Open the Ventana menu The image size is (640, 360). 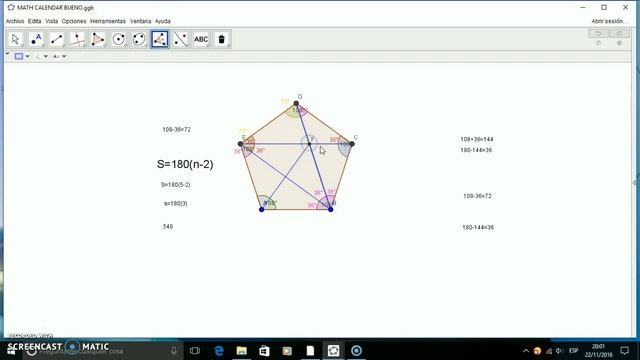click(x=140, y=21)
